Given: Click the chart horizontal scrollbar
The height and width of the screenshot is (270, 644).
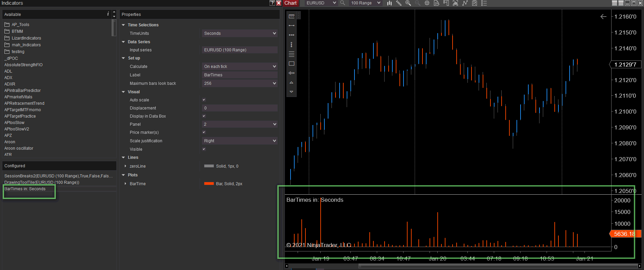Looking at the screenshot, I should tap(499, 266).
